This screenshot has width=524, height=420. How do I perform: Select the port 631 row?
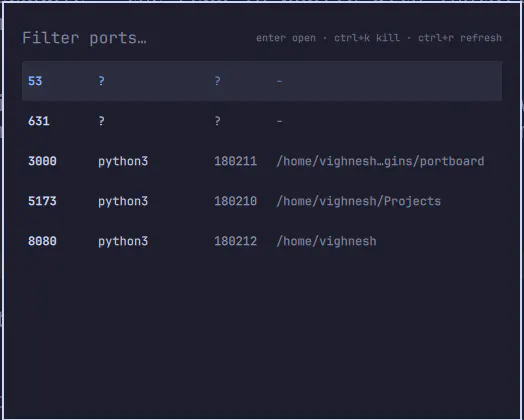[x=262, y=121]
